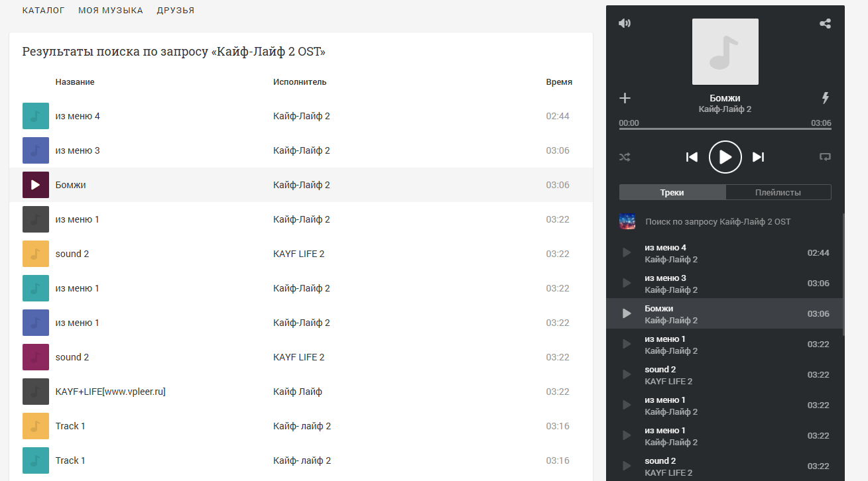
Task: Click 03:06 duration of Бомжи in queue
Action: [818, 313]
